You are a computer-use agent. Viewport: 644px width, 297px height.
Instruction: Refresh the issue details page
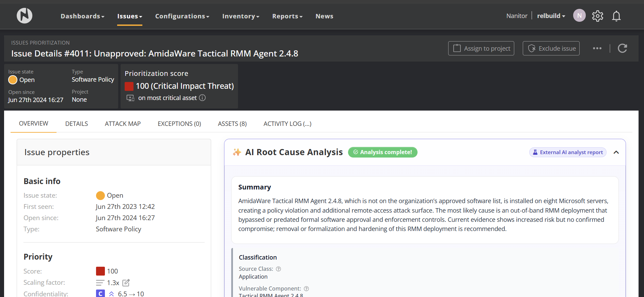point(622,48)
